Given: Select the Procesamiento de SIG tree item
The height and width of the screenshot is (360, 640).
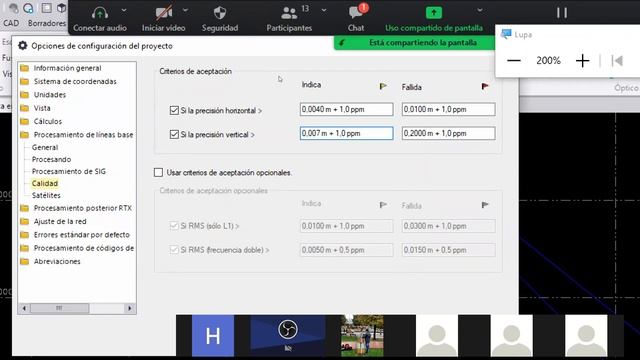Looking at the screenshot, I should coord(69,171).
